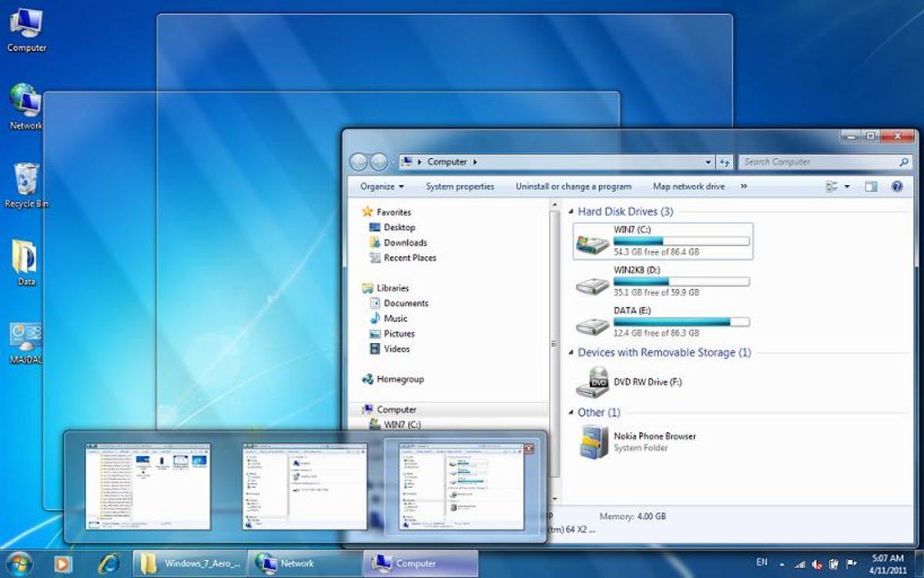924x578 pixels.
Task: Open the change-your-view dropdown arrow
Action: click(x=847, y=187)
